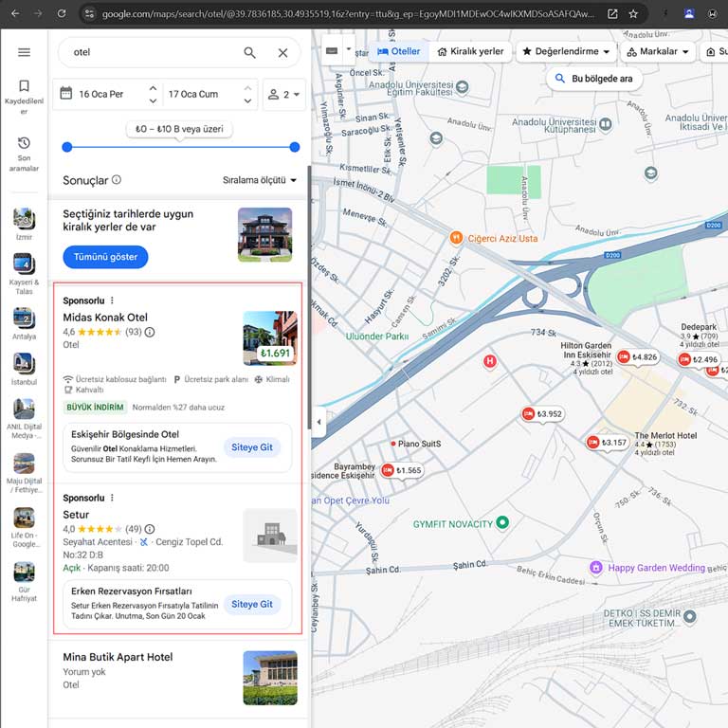The height and width of the screenshot is (728, 728).
Task: Open the Setur sponsored options menu
Action: click(112, 498)
